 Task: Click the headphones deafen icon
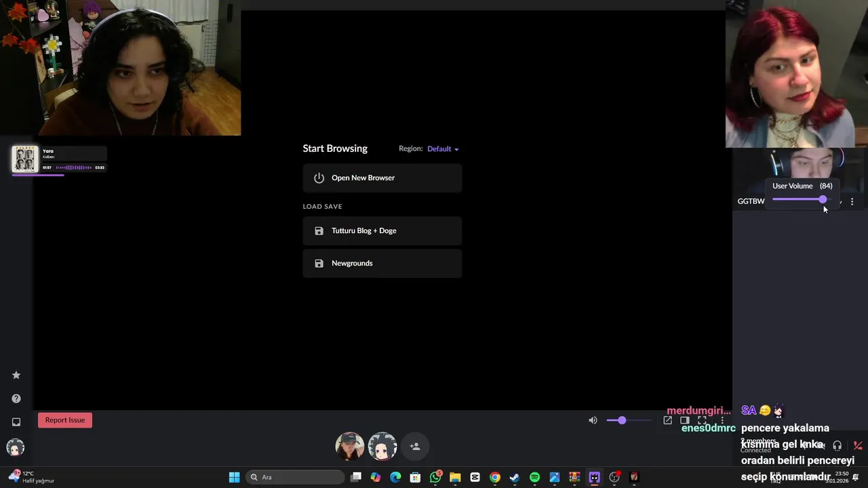837,445
